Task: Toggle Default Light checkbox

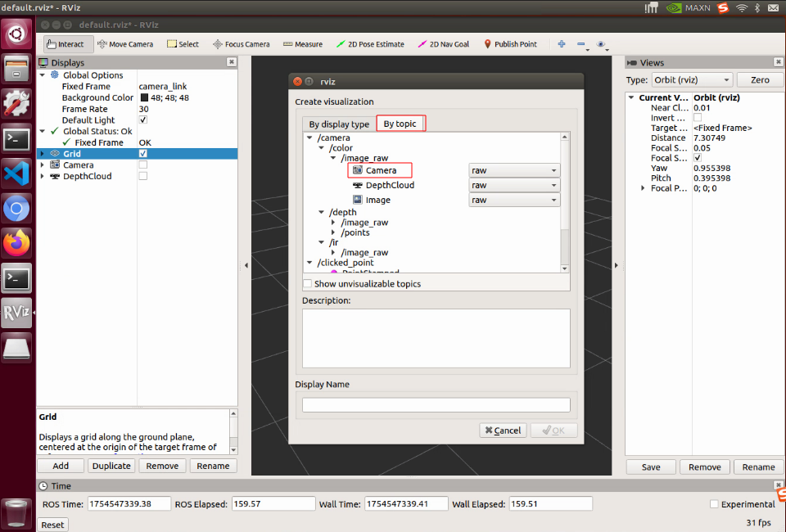Action: [142, 119]
